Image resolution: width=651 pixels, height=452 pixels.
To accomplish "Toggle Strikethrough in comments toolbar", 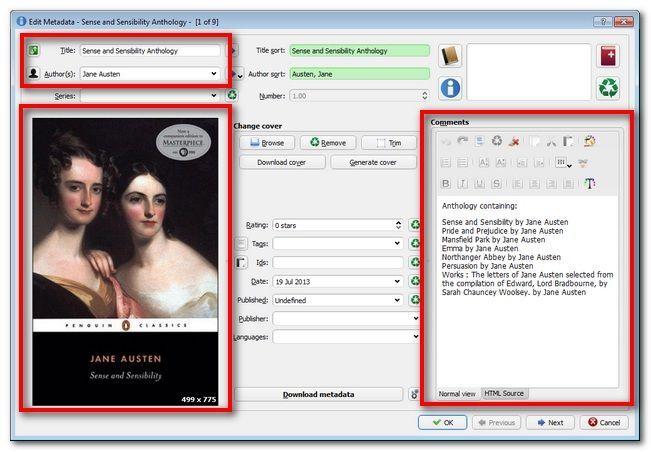I will click(x=497, y=183).
